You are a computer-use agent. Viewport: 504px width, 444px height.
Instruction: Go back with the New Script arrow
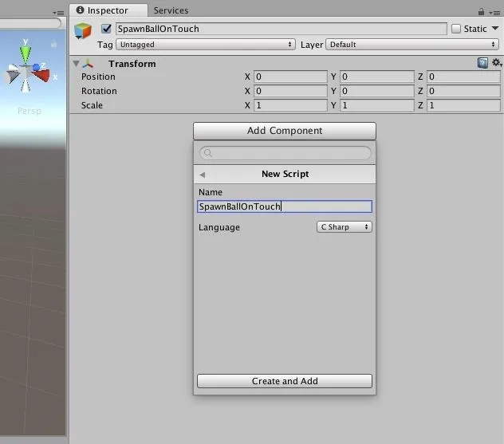point(203,175)
